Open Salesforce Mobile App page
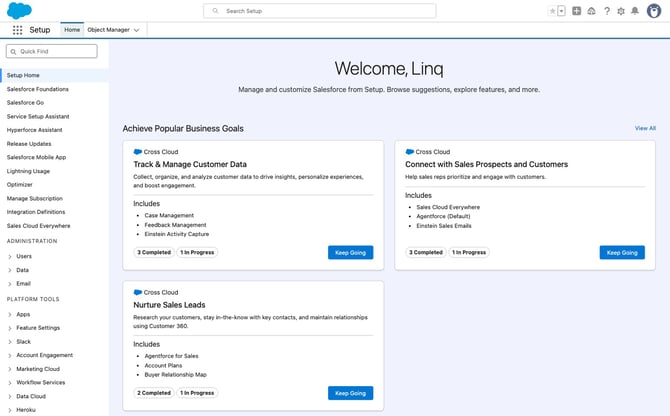670x416 pixels. pyautogui.click(x=36, y=157)
